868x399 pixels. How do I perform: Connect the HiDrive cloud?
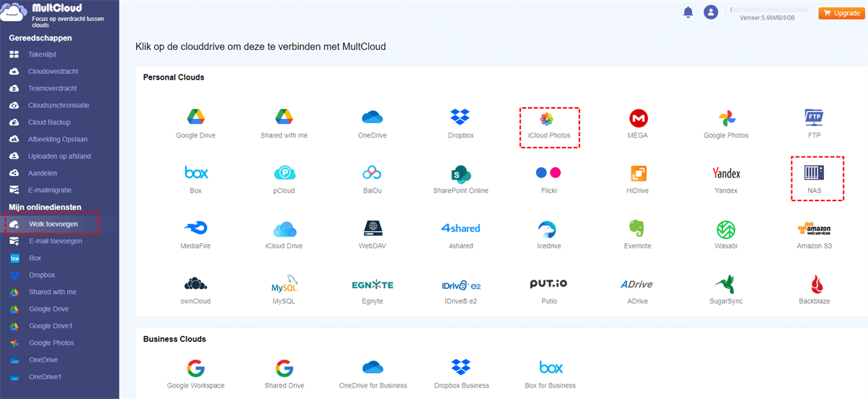[x=638, y=173]
